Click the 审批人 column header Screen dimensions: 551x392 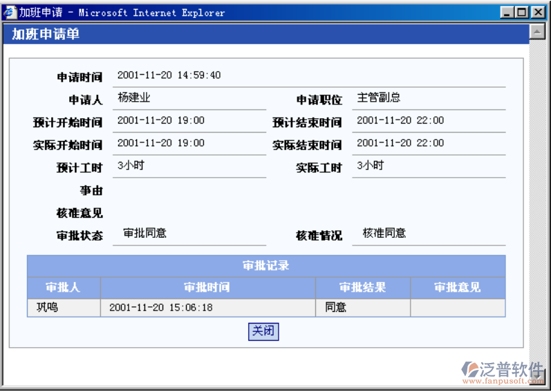64,288
